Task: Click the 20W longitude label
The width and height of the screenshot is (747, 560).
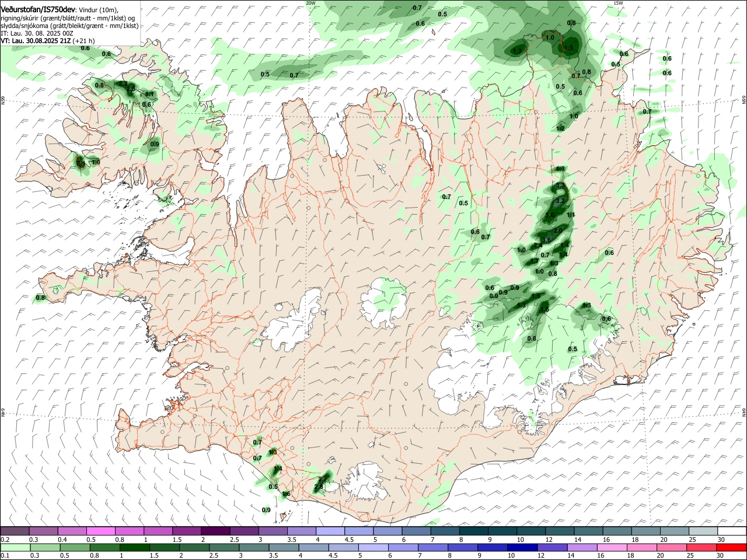Action: pyautogui.click(x=310, y=3)
